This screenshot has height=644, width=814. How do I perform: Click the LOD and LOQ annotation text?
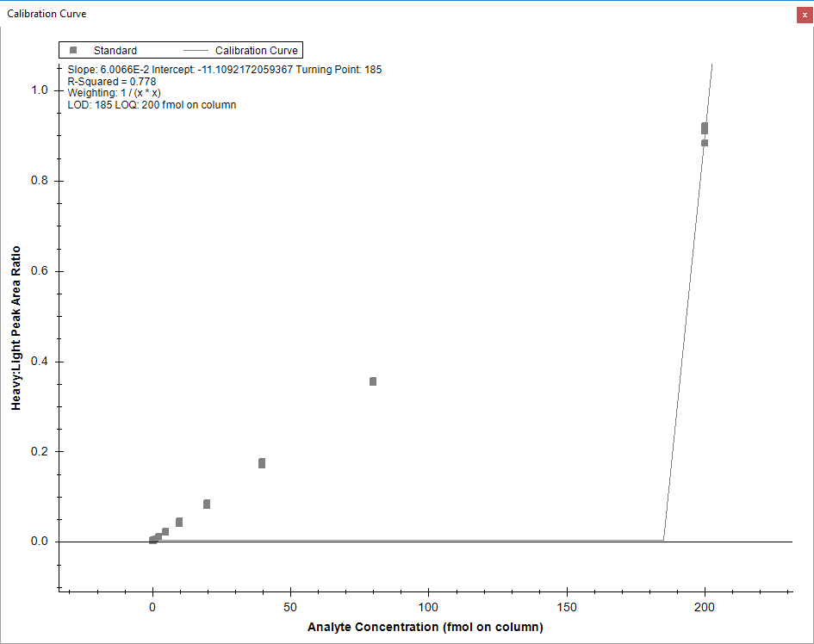(x=152, y=105)
